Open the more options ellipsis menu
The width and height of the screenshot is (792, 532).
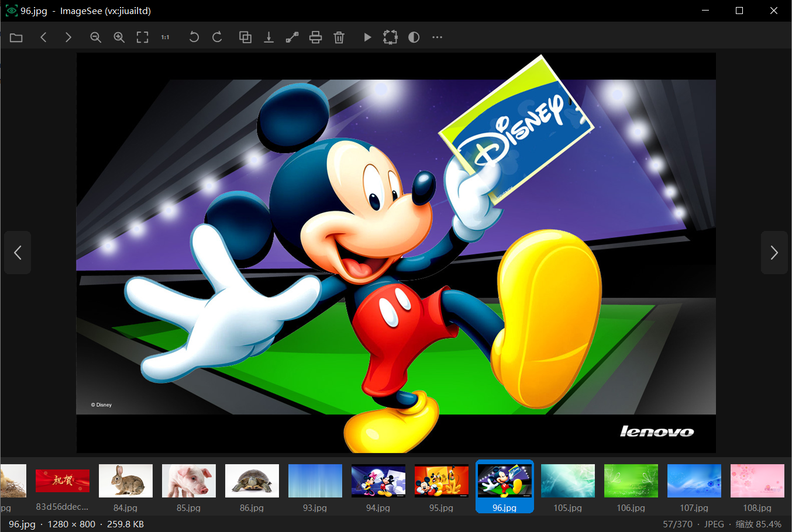[x=437, y=37]
